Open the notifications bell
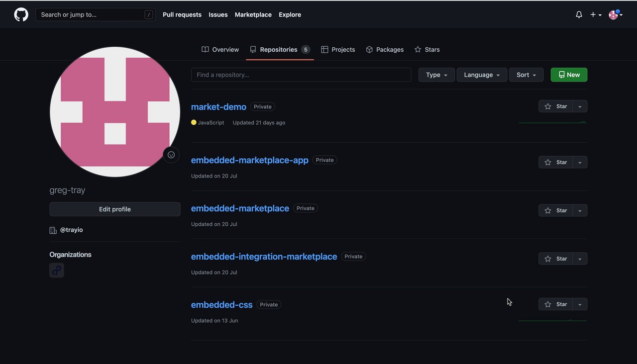637x364 pixels. tap(579, 15)
